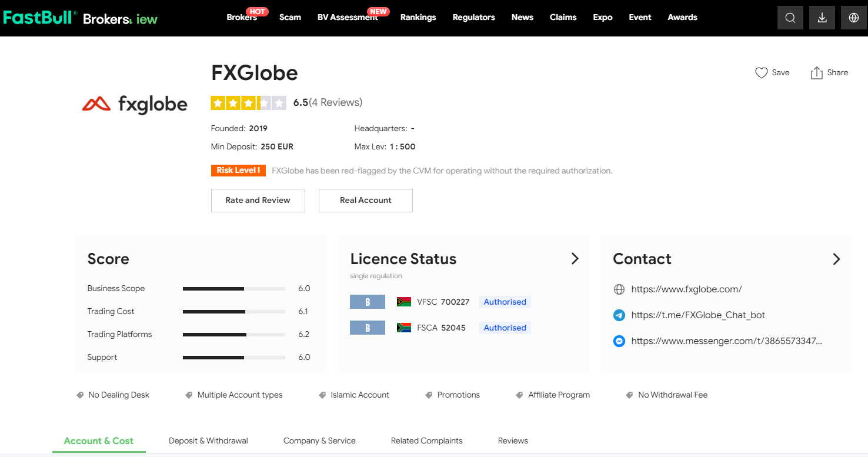Open the Event menu item
This screenshot has width=868, height=457.
(640, 18)
